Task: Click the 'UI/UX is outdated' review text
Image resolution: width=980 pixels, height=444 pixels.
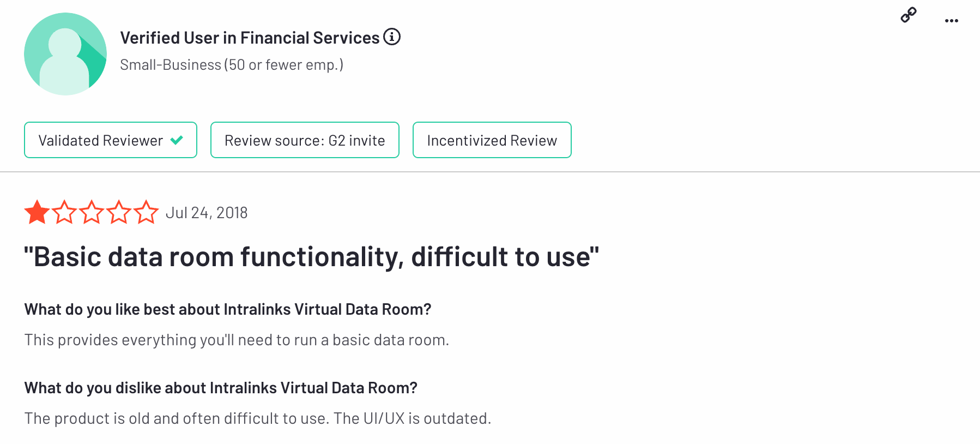Action: [412, 418]
